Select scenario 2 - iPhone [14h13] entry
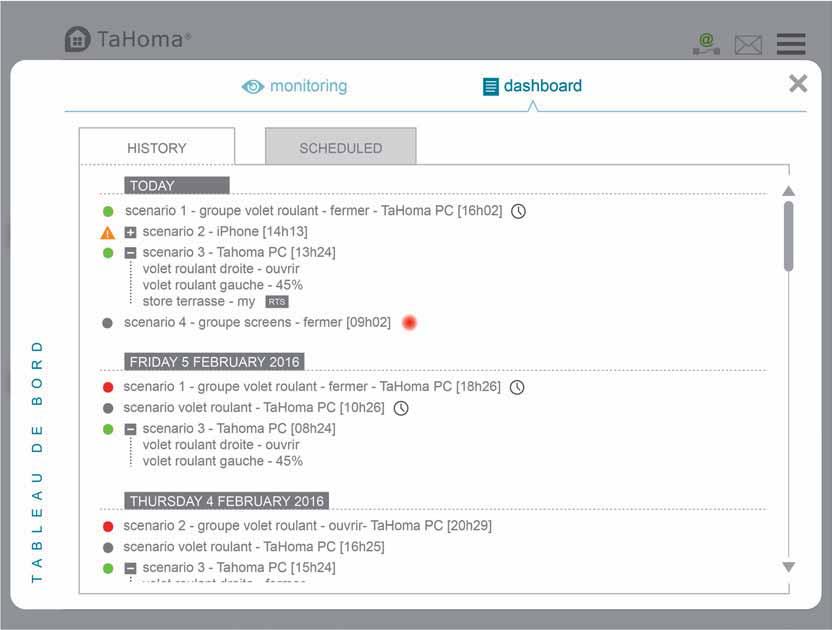The width and height of the screenshot is (832, 630). pyautogui.click(x=225, y=231)
